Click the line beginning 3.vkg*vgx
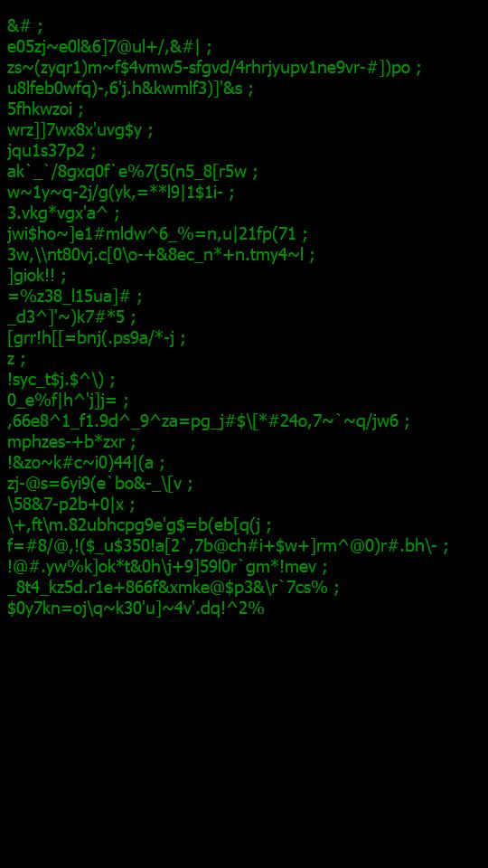Image resolution: width=488 pixels, height=868 pixels. coord(63,213)
